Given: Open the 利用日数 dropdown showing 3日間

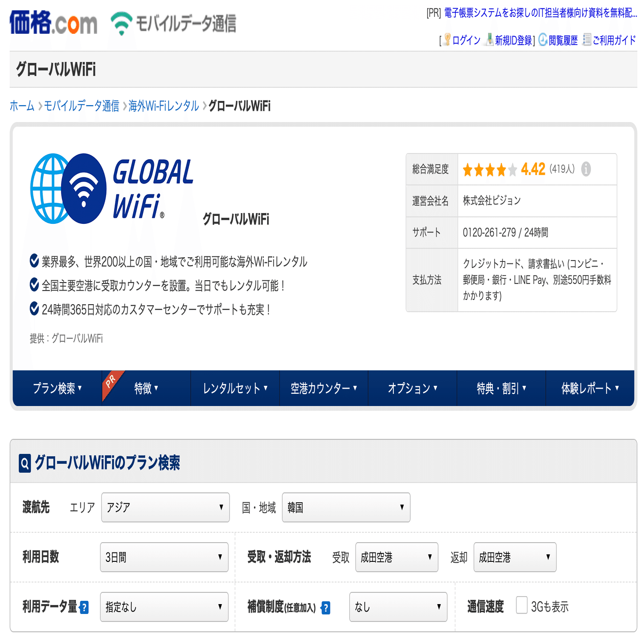Looking at the screenshot, I should (164, 557).
